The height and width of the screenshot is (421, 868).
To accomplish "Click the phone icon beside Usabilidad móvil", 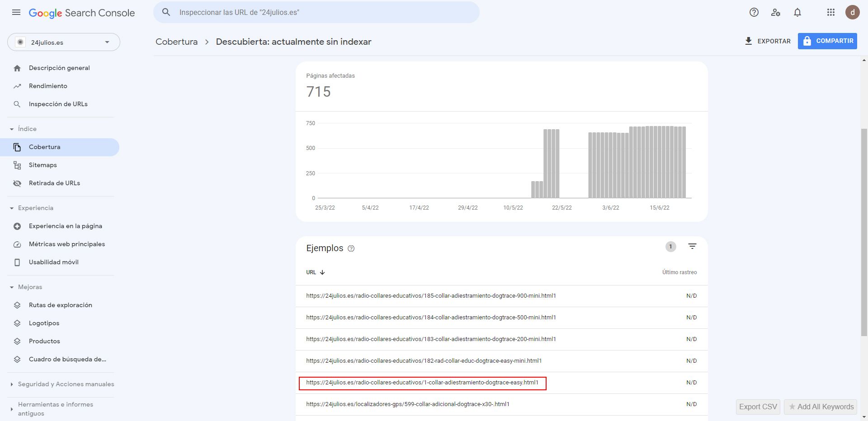I will tap(17, 262).
